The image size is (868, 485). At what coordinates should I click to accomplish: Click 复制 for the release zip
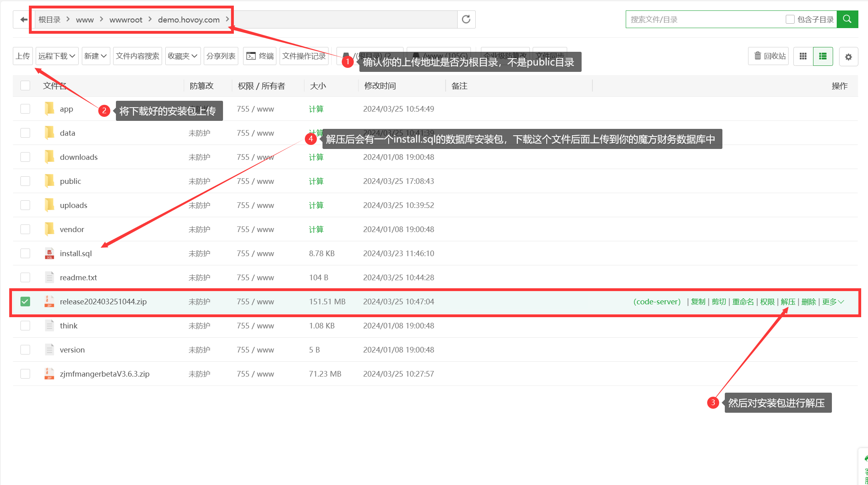698,302
